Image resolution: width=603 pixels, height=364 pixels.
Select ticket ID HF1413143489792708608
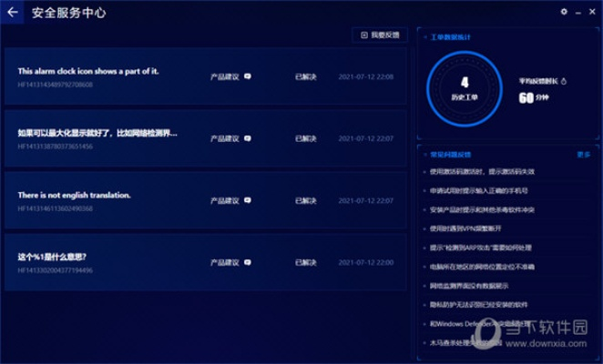tap(55, 85)
